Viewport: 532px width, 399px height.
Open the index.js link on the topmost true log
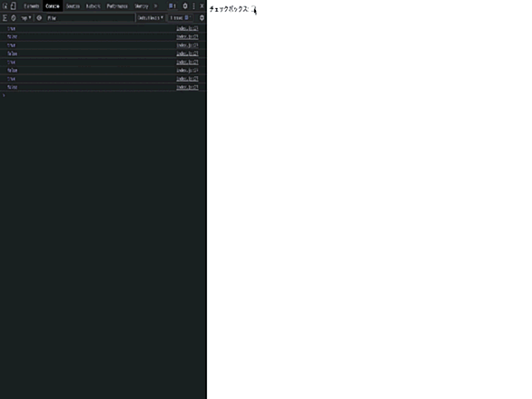pos(187,28)
